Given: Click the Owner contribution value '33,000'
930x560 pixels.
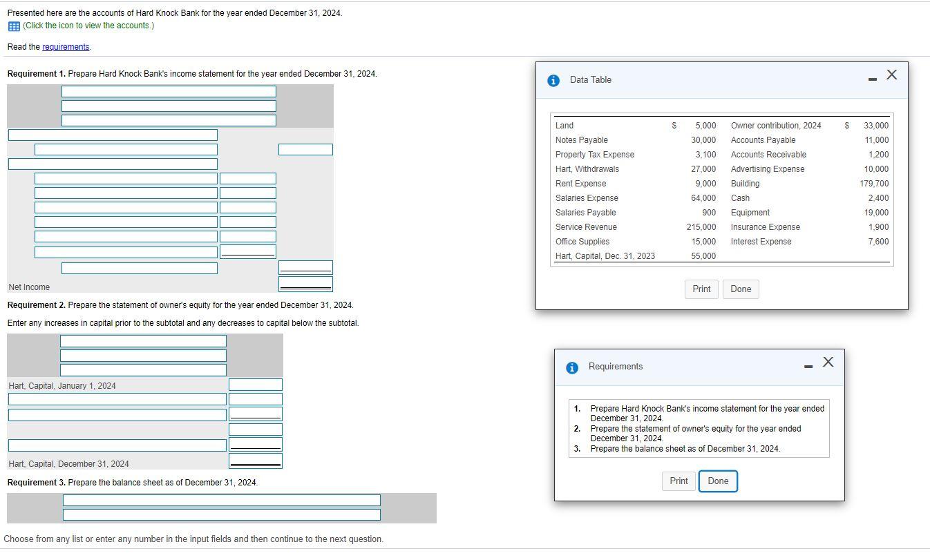Looking at the screenshot, I should [876, 126].
